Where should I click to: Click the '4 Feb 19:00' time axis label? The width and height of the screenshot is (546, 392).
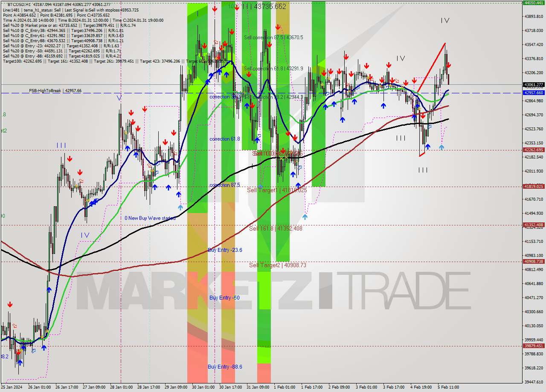pyautogui.click(x=421, y=387)
